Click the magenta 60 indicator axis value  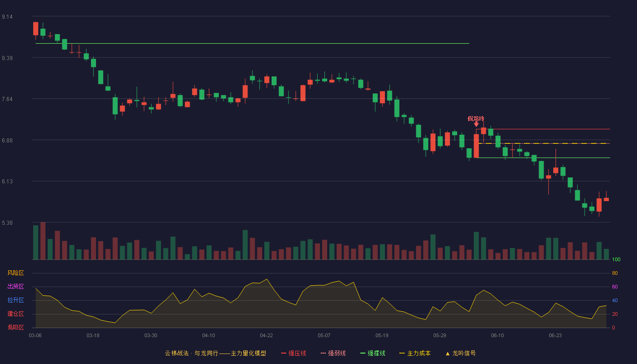tap(615, 287)
